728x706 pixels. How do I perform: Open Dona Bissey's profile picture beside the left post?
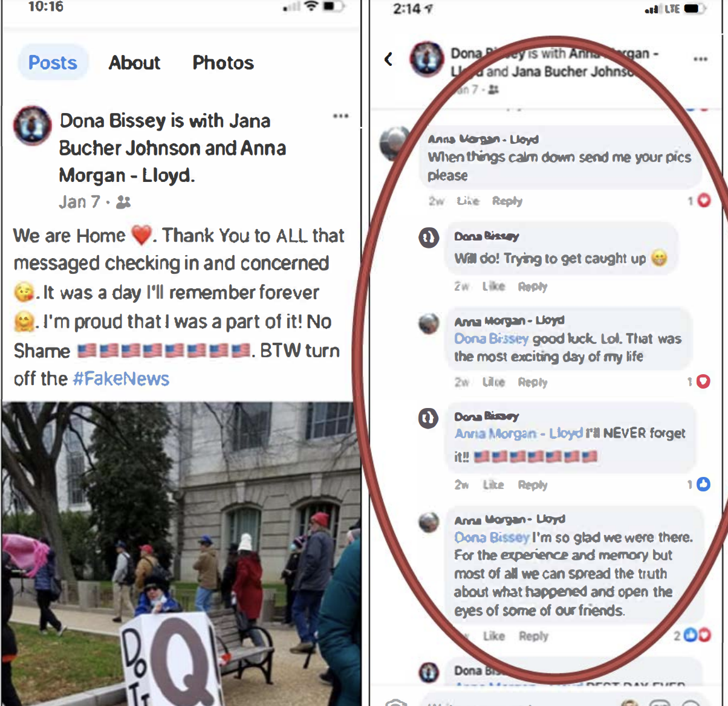point(33,125)
